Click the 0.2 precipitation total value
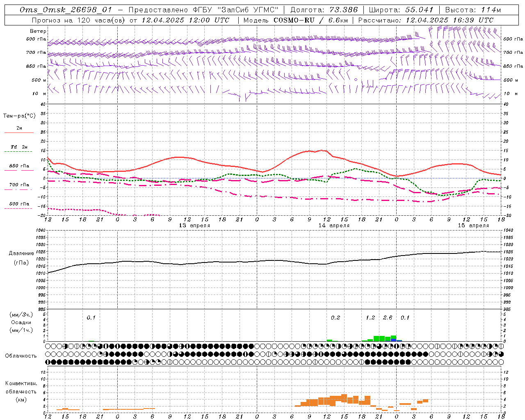Image resolution: width=525 pixels, height=420 pixels. coord(336,318)
